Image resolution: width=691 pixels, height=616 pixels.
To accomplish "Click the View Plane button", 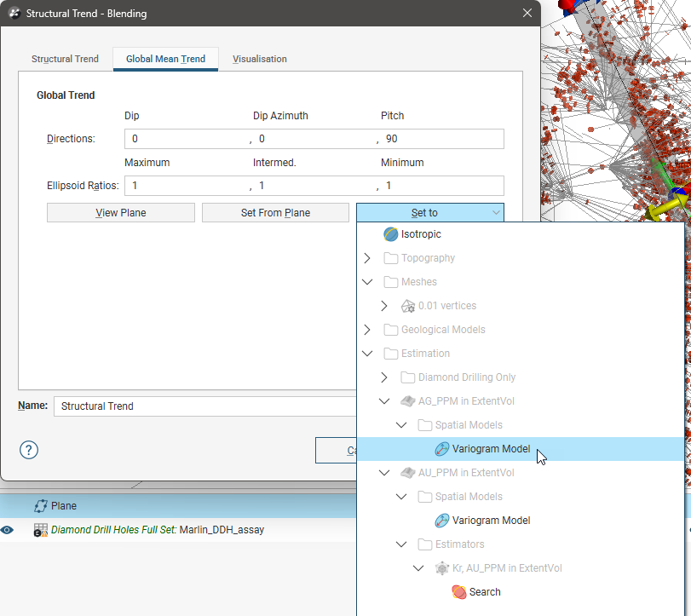I will 121,213.
